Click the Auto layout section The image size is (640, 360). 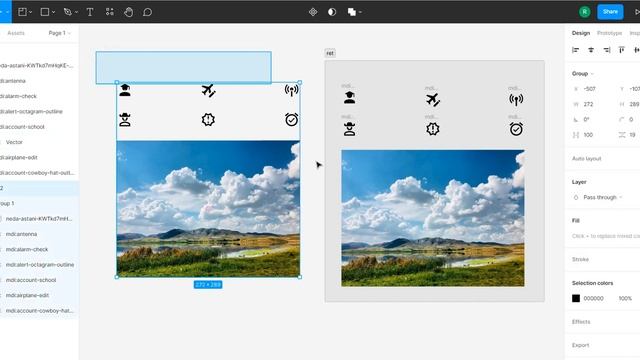(587, 158)
